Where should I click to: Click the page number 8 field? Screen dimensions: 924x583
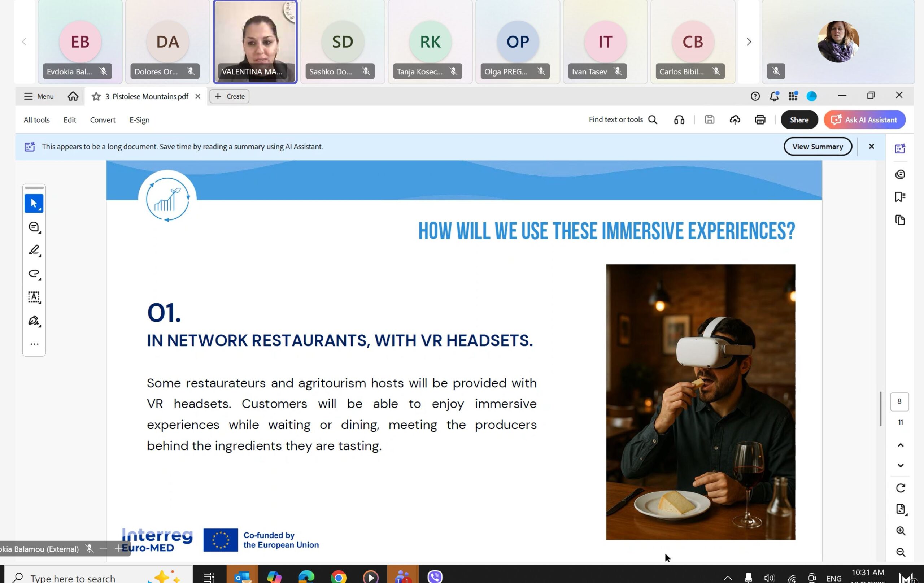pos(899,401)
